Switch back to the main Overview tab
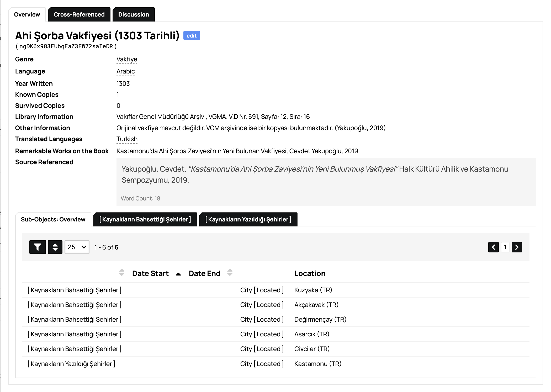Viewport: 551px width, 392px height. click(x=27, y=14)
